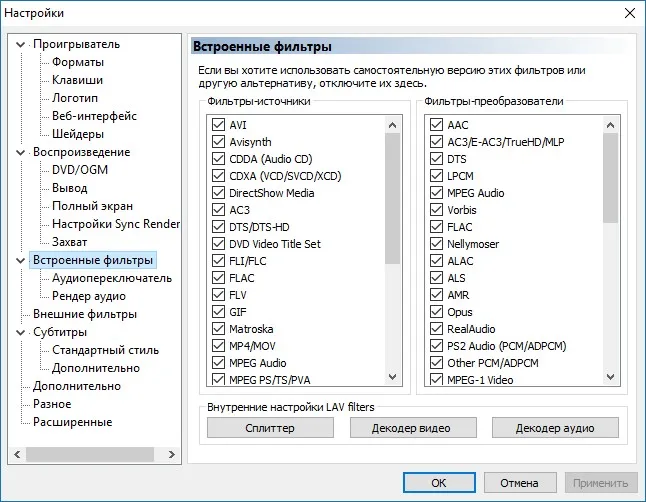Uncheck the AVI source filter

[x=218, y=124]
